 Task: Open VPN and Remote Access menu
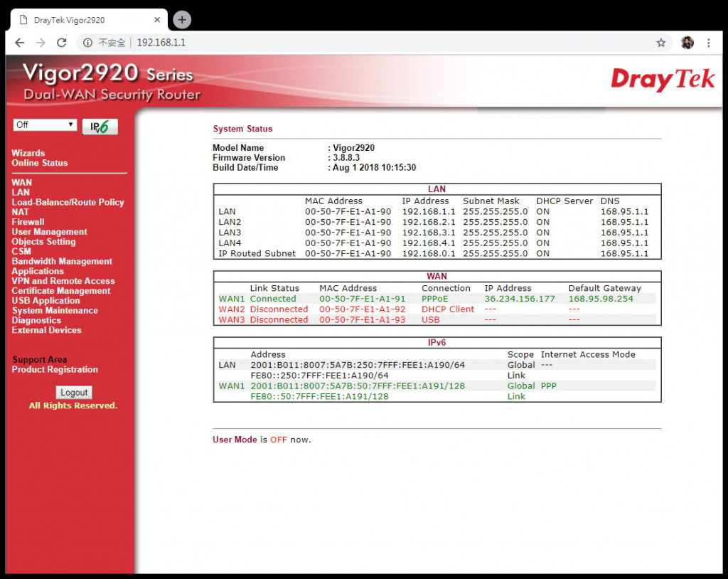click(63, 281)
